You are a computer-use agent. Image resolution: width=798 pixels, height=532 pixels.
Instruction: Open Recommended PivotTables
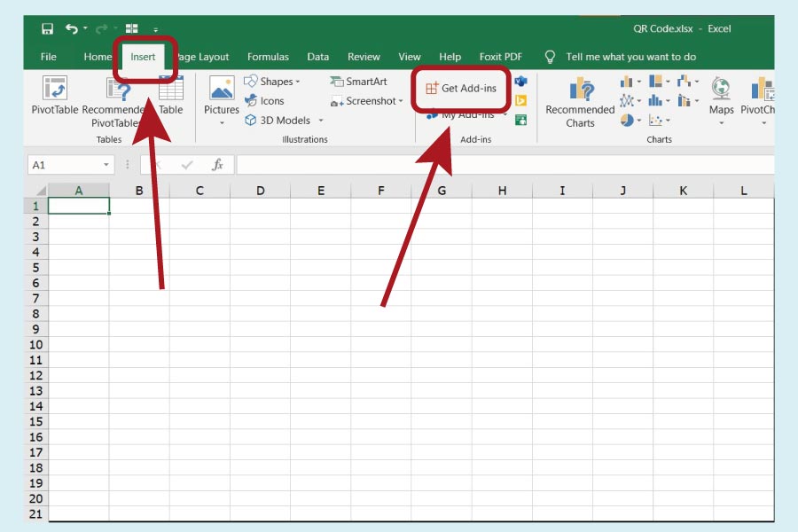coord(115,102)
